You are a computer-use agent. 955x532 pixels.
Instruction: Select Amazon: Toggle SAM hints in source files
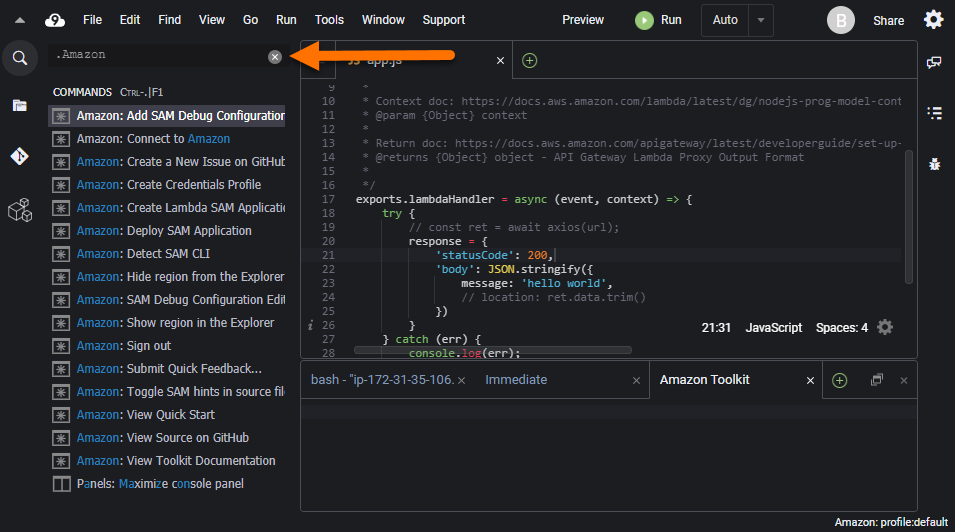[166, 392]
